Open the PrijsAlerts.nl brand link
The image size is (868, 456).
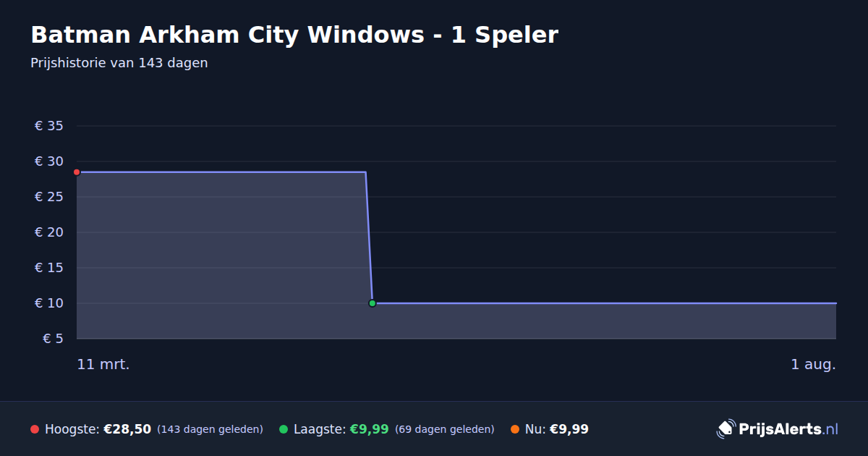778,429
